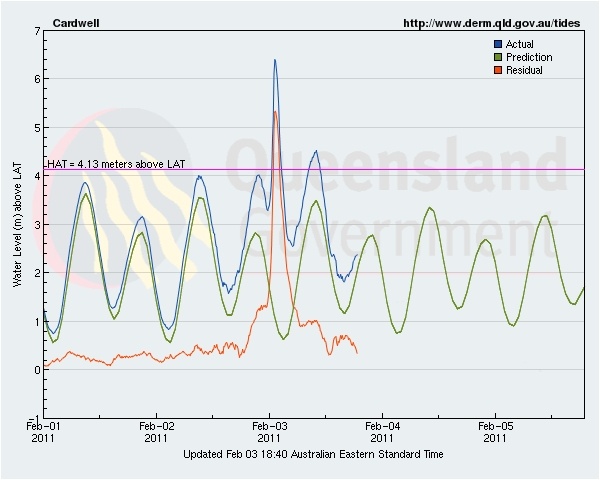
Task: Click the y-axis value 1
Action: [37, 322]
